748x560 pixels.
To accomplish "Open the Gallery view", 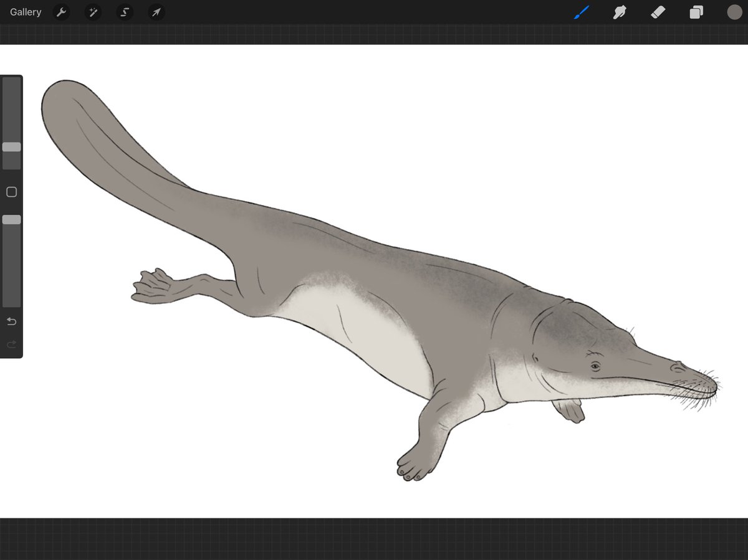I will (x=26, y=12).
